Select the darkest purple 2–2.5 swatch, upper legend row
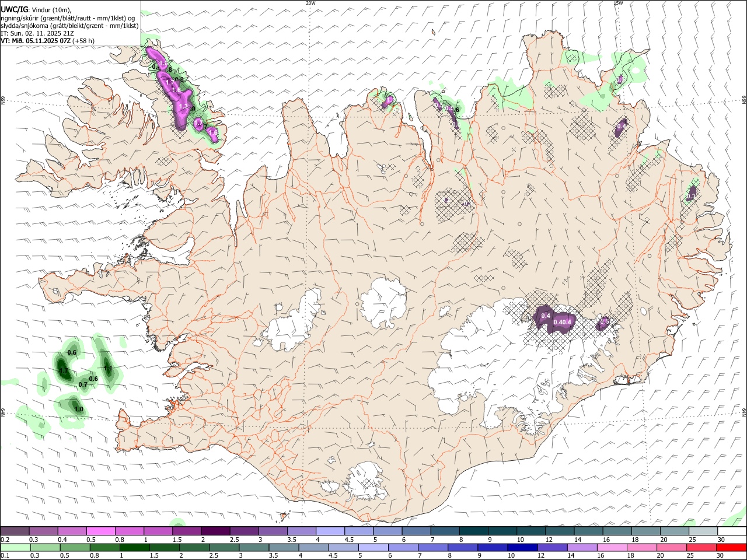The height and width of the screenshot is (560, 747). tap(215, 531)
